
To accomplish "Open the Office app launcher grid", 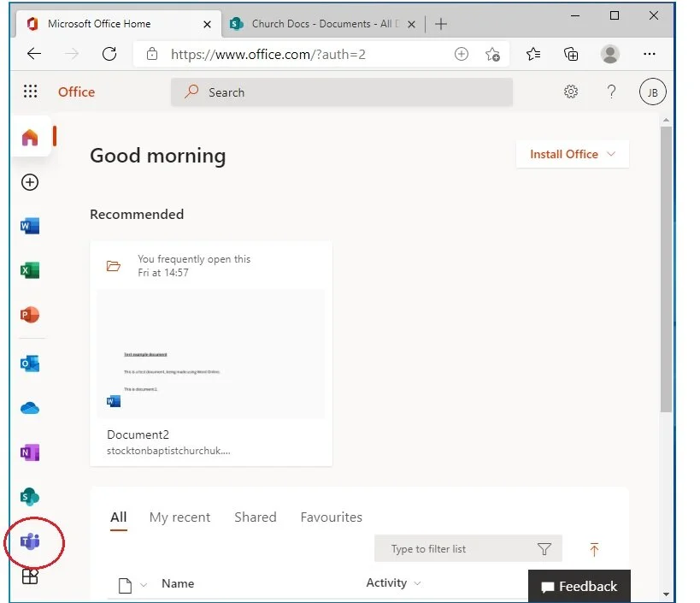I will (31, 92).
